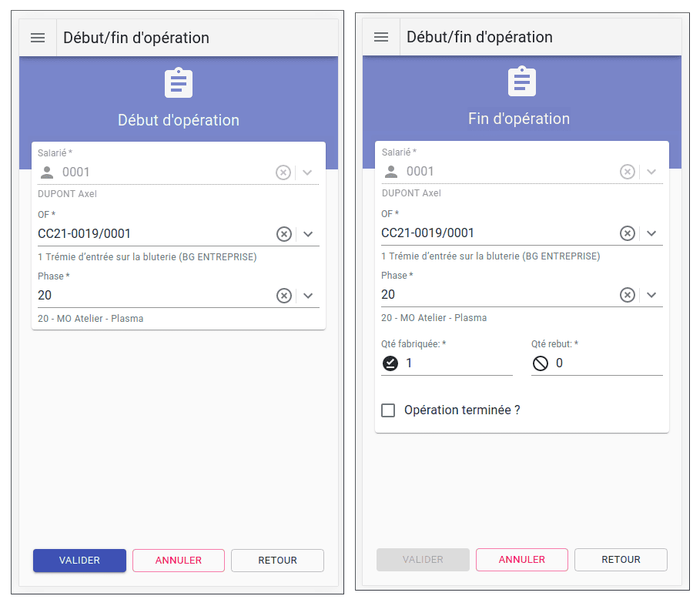Clear the Phase field in Fin d'opération
The width and height of the screenshot is (693, 616).
coord(628,295)
